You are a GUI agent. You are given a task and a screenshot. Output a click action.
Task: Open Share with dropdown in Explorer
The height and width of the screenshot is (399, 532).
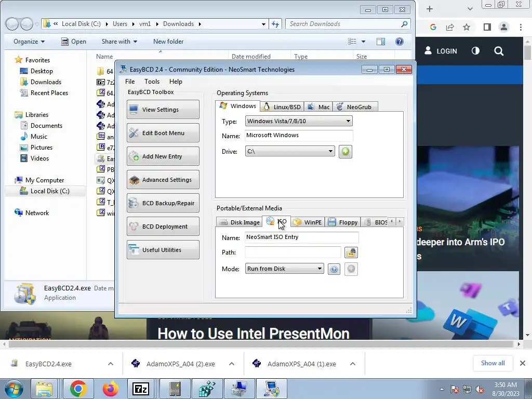point(119,42)
